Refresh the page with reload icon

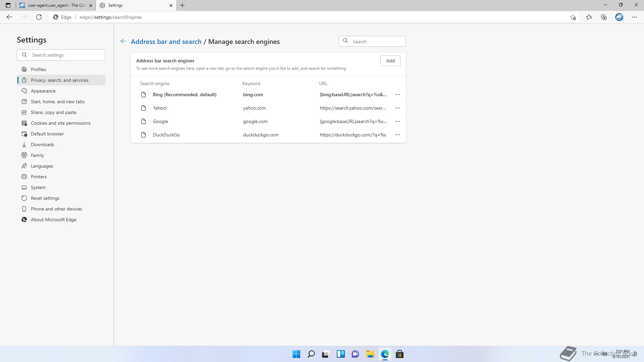[x=39, y=17]
